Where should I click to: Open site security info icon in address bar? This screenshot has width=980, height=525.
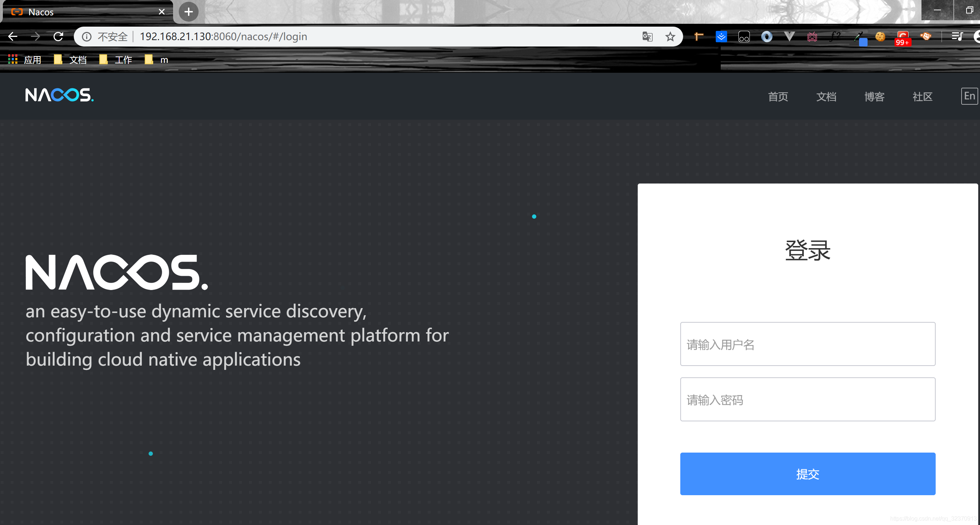point(87,37)
